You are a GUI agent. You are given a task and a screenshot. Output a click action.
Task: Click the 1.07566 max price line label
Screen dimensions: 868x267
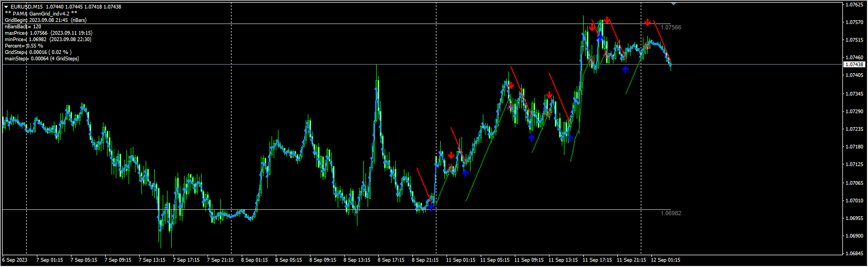[x=671, y=27]
